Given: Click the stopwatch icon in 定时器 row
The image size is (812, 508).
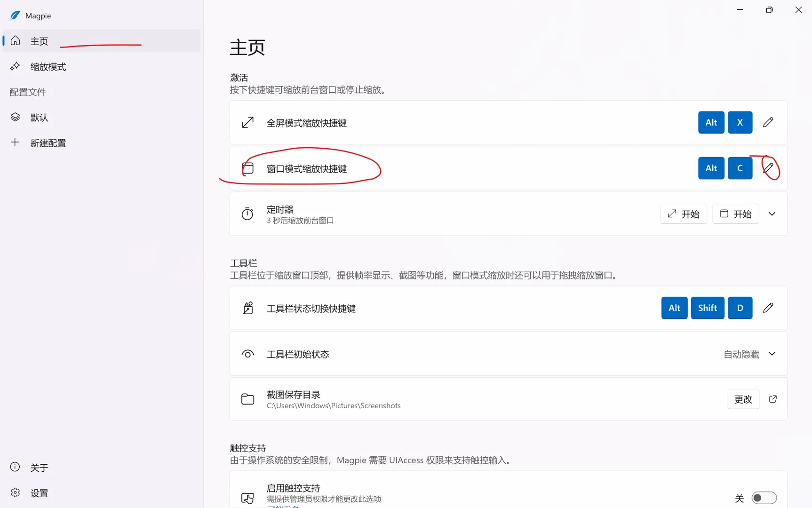Looking at the screenshot, I should (247, 214).
